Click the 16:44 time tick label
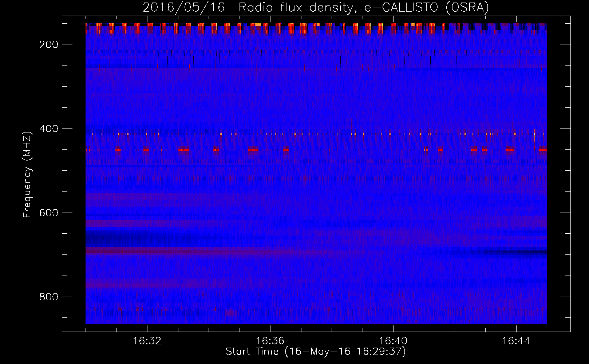This screenshot has width=589, height=364. (x=516, y=341)
